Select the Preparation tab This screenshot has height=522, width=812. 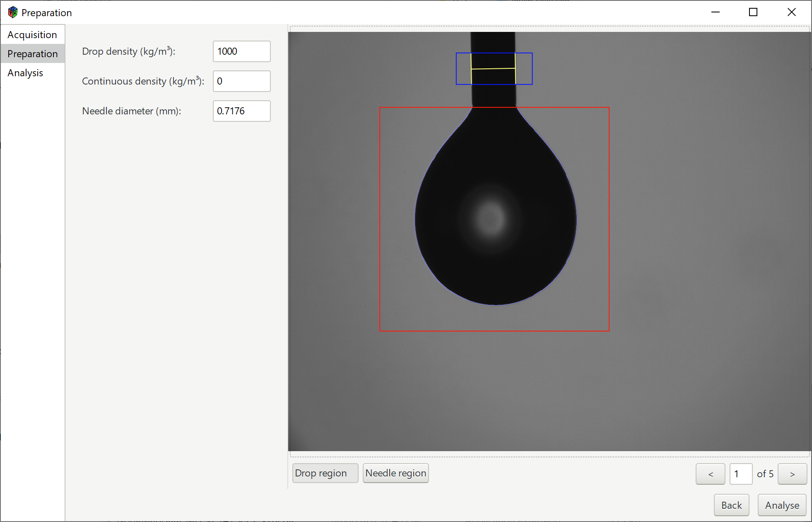pyautogui.click(x=32, y=54)
